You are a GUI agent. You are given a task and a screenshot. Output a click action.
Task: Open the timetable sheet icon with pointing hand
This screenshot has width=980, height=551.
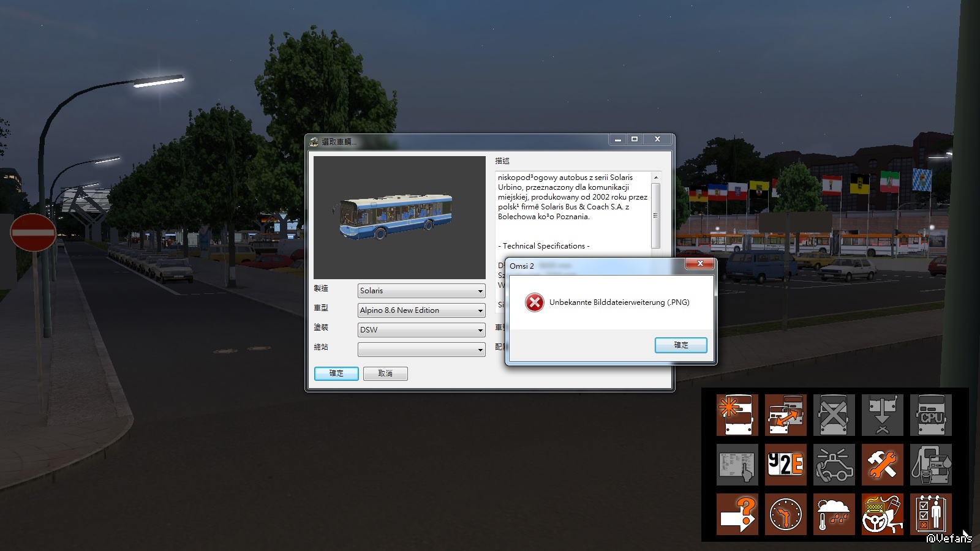coord(737,465)
